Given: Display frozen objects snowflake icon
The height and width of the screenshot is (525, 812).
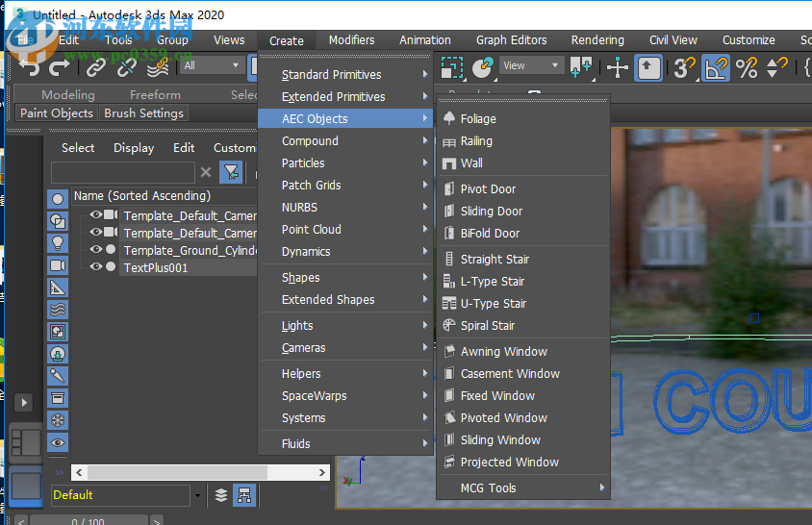Looking at the screenshot, I should [x=58, y=420].
